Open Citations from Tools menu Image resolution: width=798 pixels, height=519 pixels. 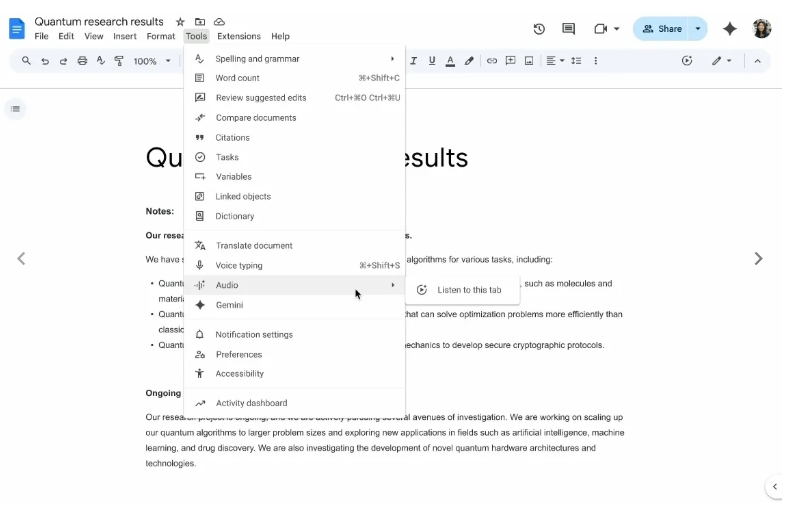click(295, 137)
